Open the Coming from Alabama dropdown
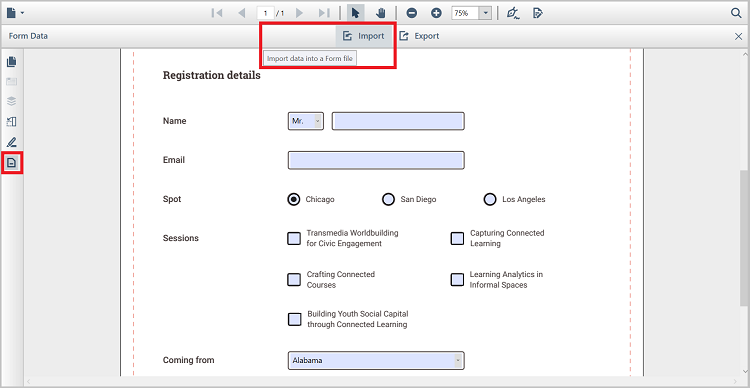This screenshot has height=388, width=750. (376, 360)
